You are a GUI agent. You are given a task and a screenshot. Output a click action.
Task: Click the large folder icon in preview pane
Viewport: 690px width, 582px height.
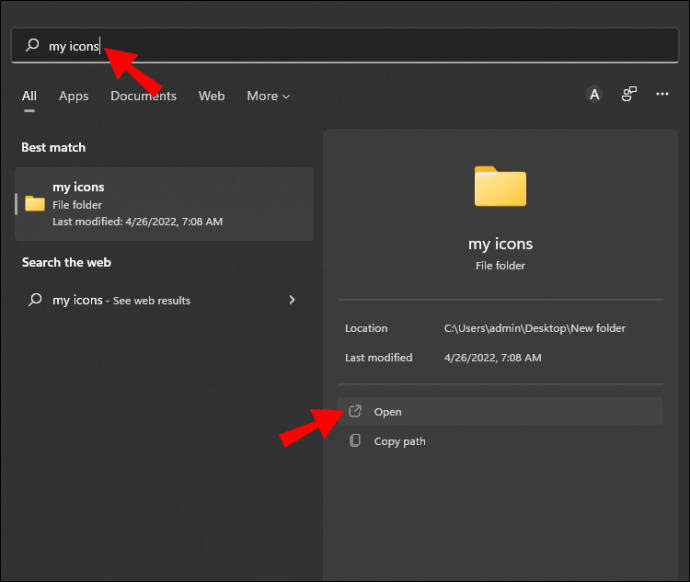(x=500, y=186)
